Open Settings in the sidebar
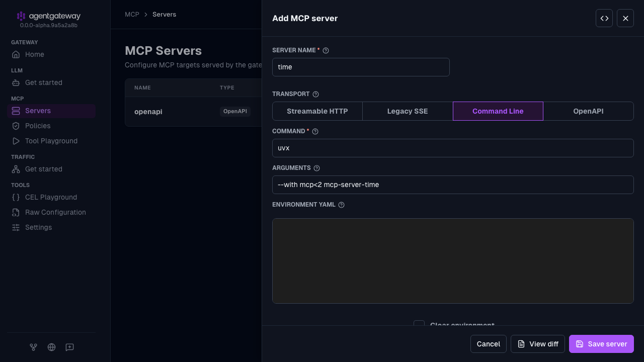The image size is (644, 362). pos(51,227)
